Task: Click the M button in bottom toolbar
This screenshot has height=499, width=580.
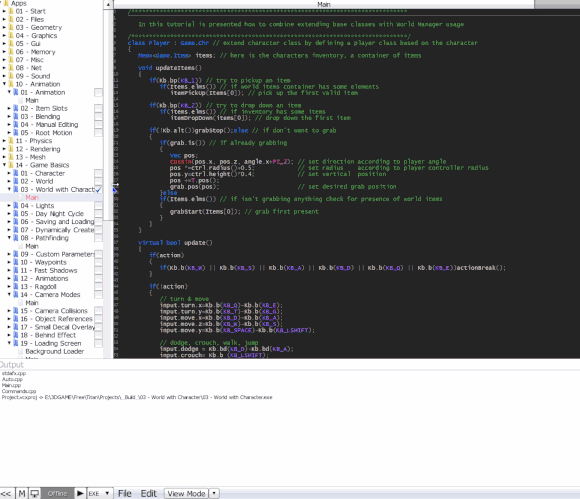Action: click(x=22, y=493)
